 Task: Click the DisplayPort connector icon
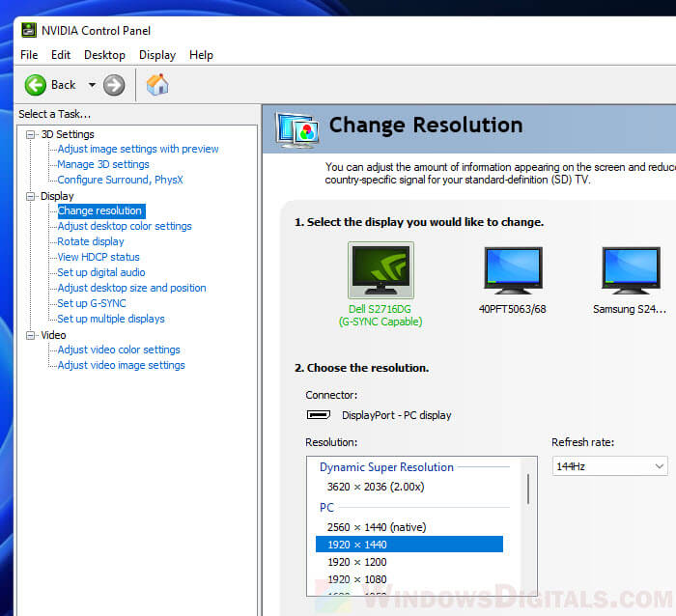tap(318, 415)
